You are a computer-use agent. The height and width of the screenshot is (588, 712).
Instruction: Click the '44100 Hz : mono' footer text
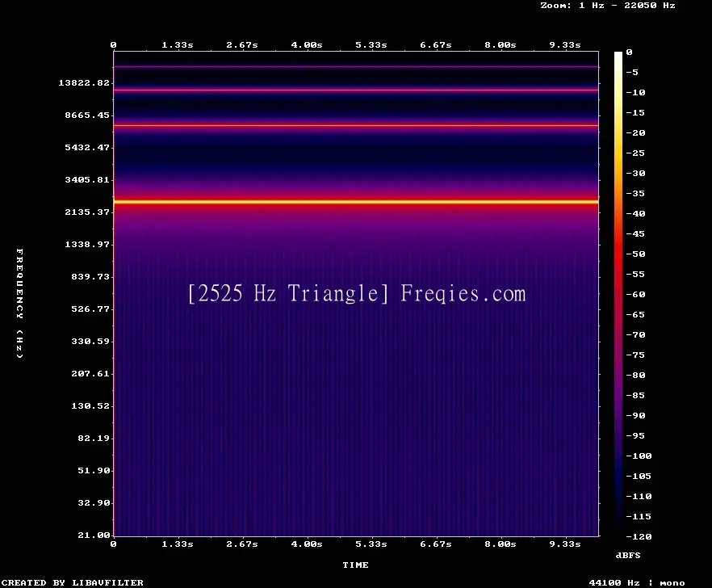click(637, 582)
